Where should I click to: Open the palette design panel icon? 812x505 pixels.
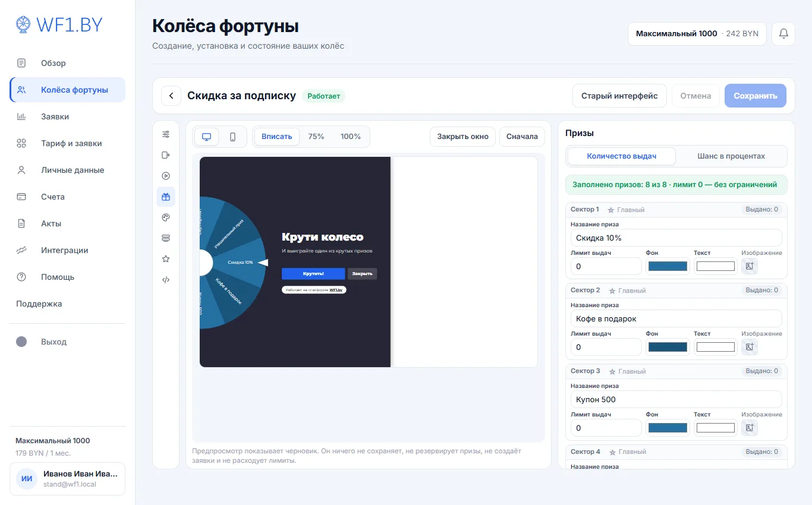click(x=166, y=217)
